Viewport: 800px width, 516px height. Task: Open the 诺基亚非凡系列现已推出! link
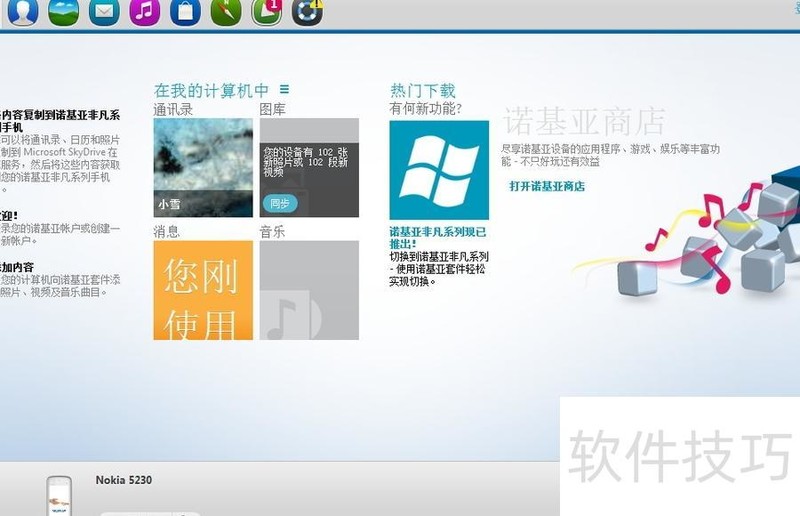point(438,238)
